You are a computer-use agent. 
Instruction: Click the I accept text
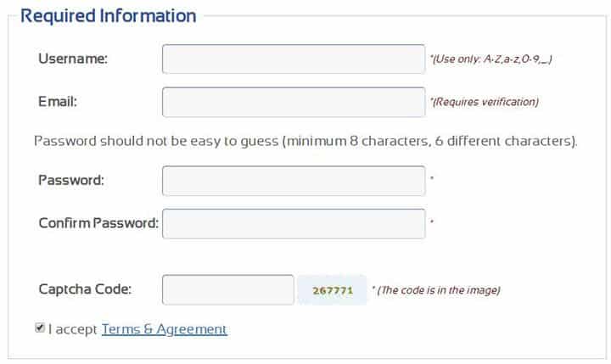tap(73, 329)
